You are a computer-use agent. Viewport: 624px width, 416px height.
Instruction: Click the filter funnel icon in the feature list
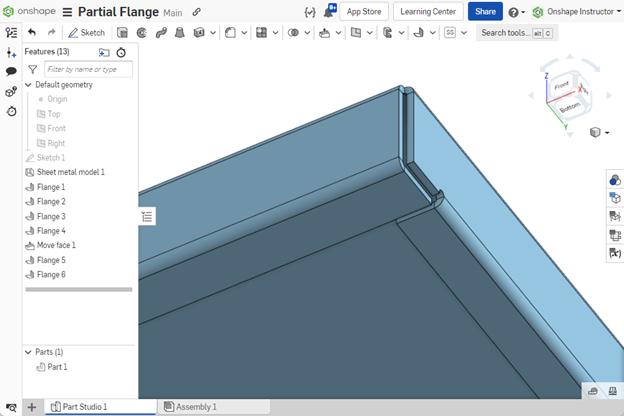point(32,69)
